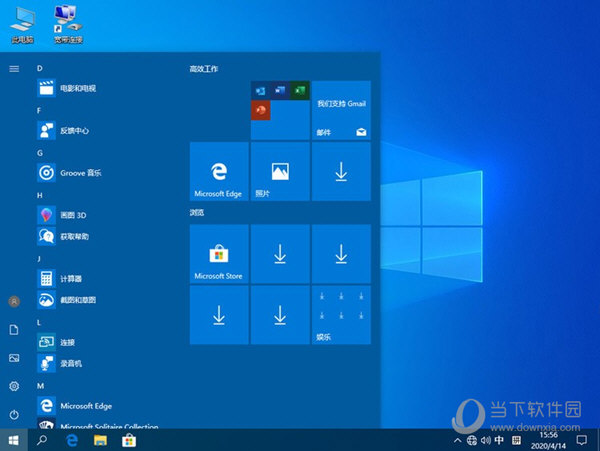The height and width of the screenshot is (451, 600).
Task: Open File Explorer from taskbar
Action: 100,440
